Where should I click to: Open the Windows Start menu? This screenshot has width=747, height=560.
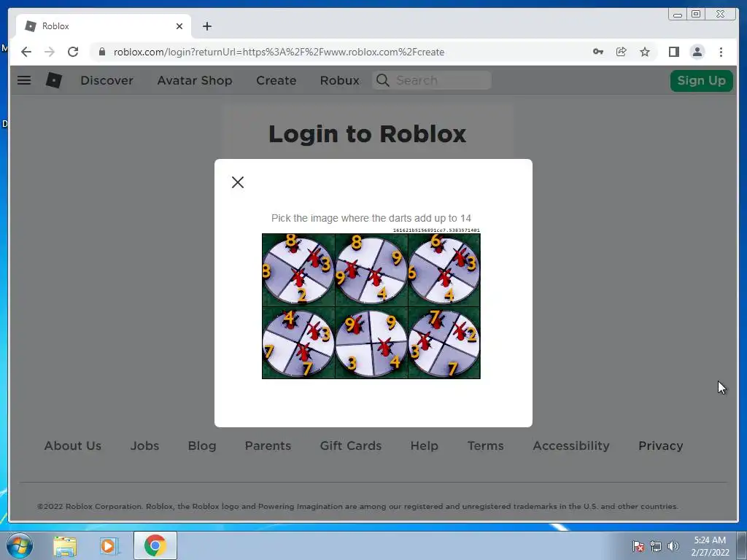point(19,545)
